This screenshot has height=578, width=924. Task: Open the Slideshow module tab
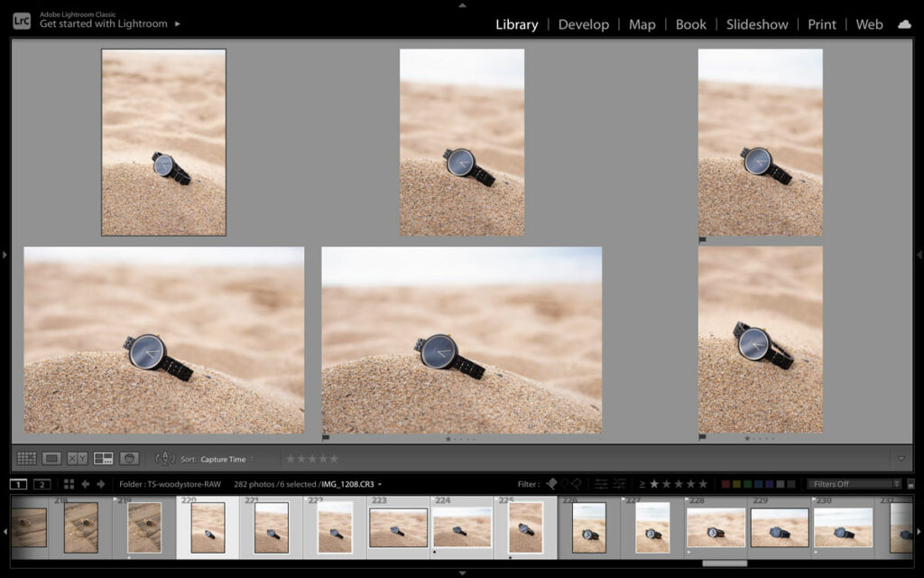click(x=758, y=24)
